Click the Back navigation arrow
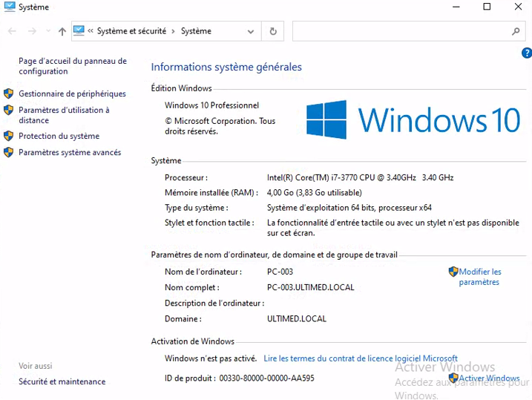This screenshot has height=400, width=532. (x=12, y=31)
